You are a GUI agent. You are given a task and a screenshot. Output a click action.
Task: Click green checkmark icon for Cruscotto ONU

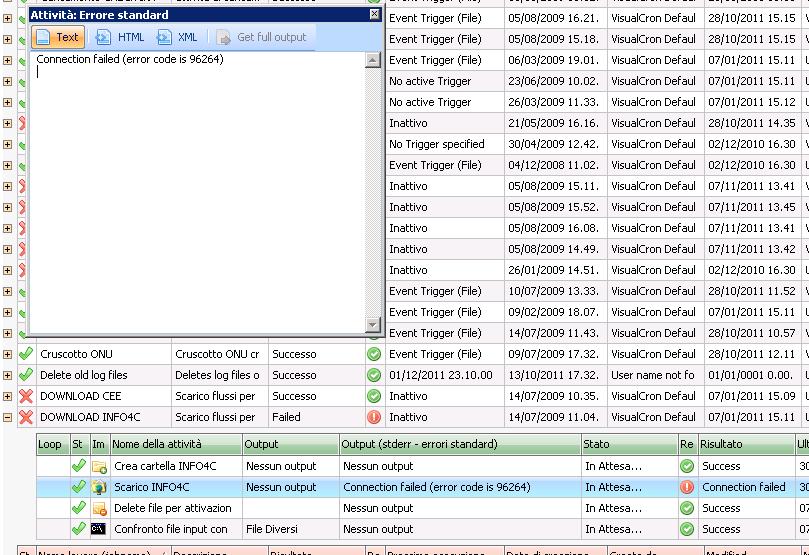pyautogui.click(x=26, y=354)
